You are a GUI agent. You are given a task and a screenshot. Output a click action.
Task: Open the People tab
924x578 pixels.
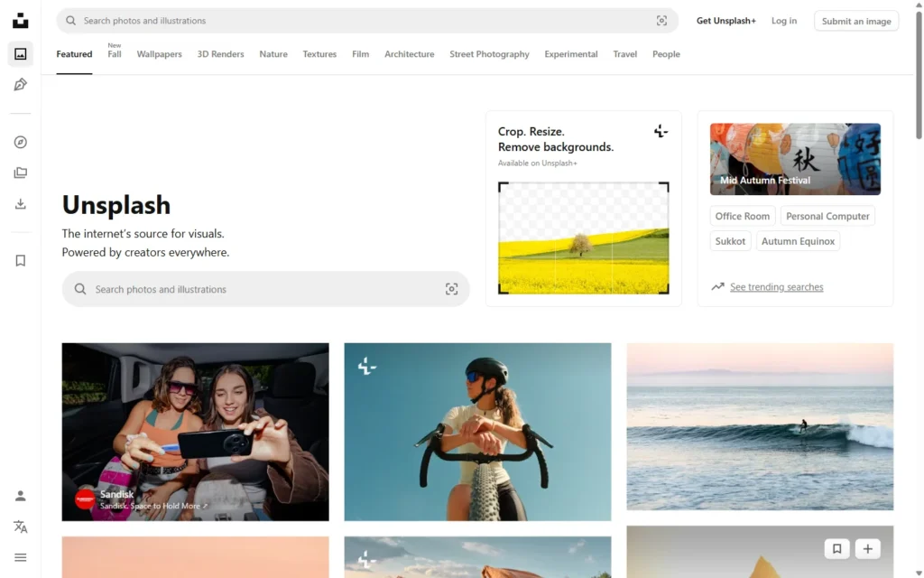coord(666,54)
